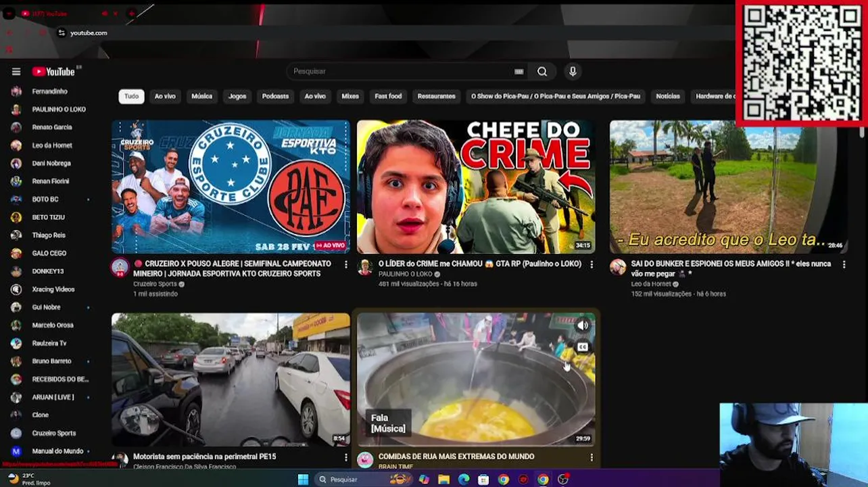Play the Cruzeiro x PAE thumbnail
The height and width of the screenshot is (487, 868).
coord(231,187)
